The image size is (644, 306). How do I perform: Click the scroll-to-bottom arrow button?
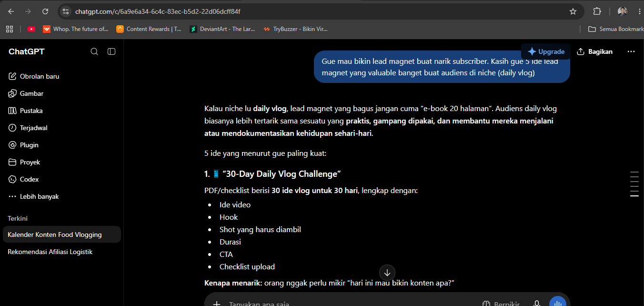[x=387, y=273]
